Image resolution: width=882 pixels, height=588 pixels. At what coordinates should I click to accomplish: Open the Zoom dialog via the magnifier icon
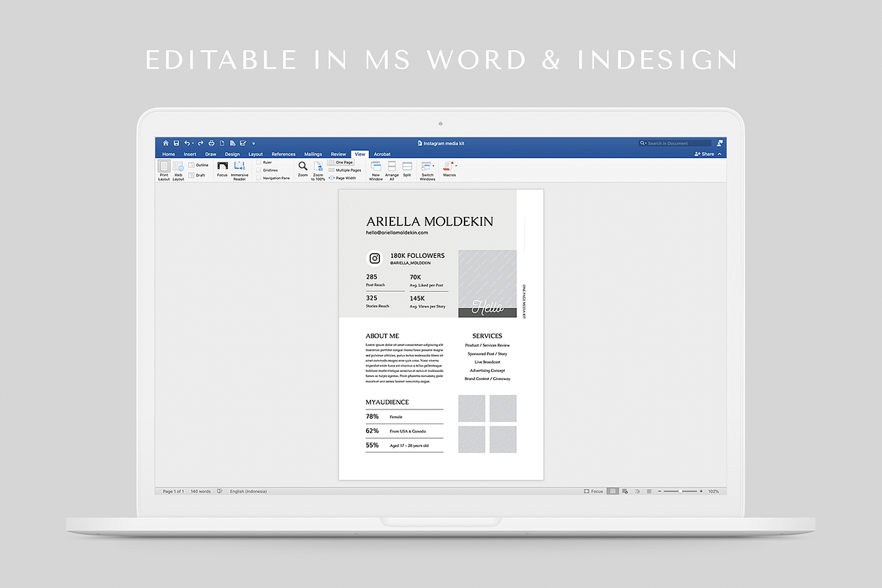[303, 170]
